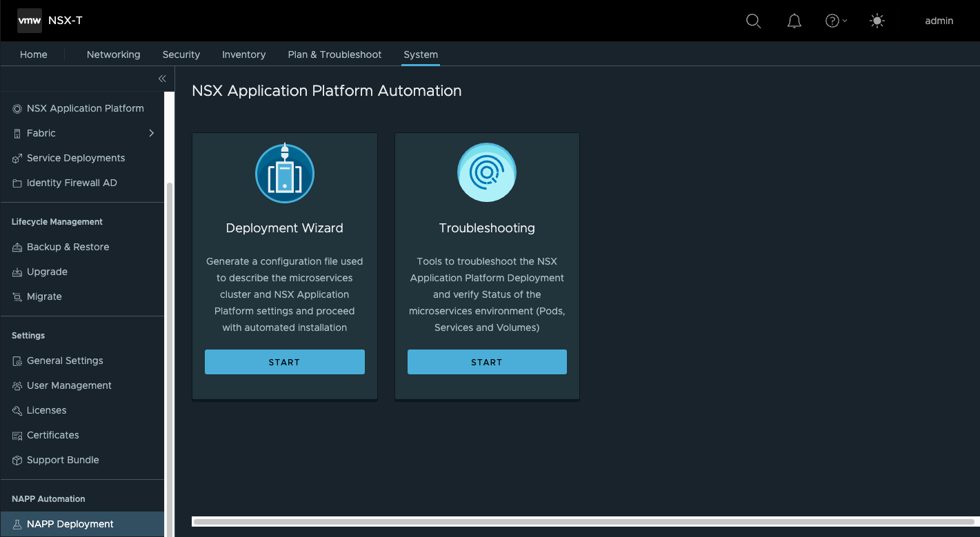This screenshot has height=537, width=980.
Task: Switch to the Security tab
Action: click(x=181, y=54)
